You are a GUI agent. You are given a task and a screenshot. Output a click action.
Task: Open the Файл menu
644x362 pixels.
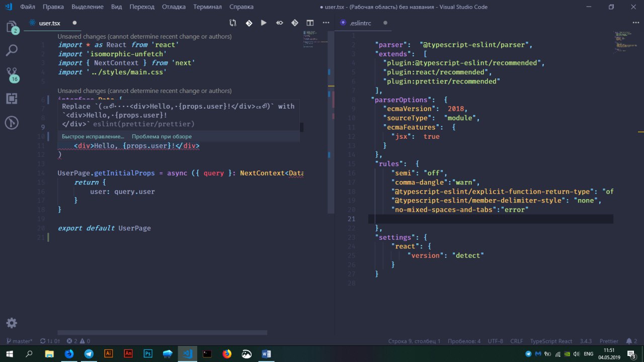click(28, 7)
